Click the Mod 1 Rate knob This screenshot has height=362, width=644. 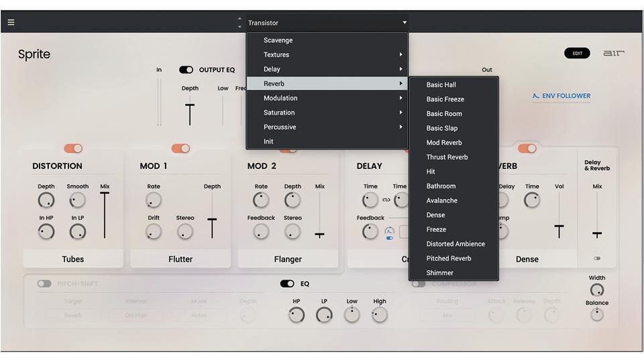pos(154,200)
